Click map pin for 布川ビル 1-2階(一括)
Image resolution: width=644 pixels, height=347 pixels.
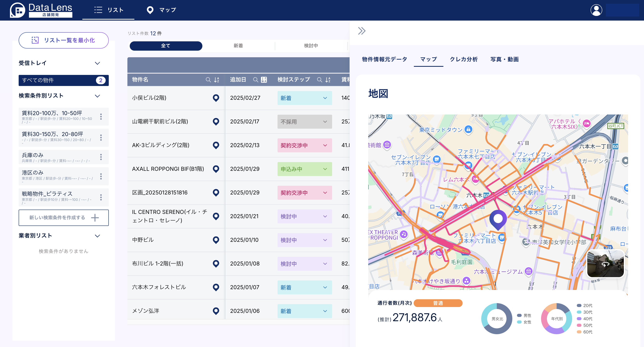216,264
